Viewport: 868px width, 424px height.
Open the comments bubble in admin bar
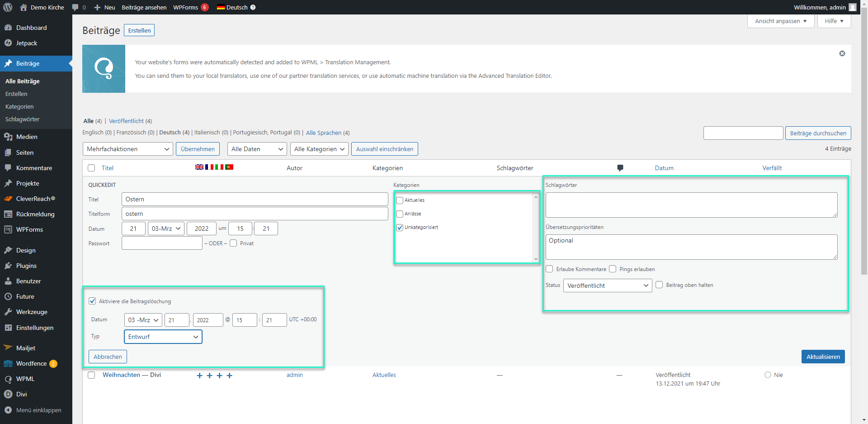[75, 7]
